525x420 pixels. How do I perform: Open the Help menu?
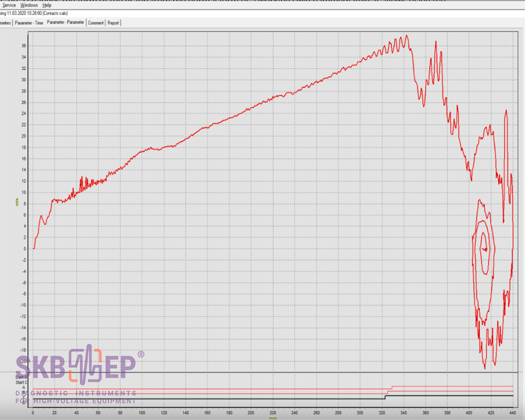(47, 5)
